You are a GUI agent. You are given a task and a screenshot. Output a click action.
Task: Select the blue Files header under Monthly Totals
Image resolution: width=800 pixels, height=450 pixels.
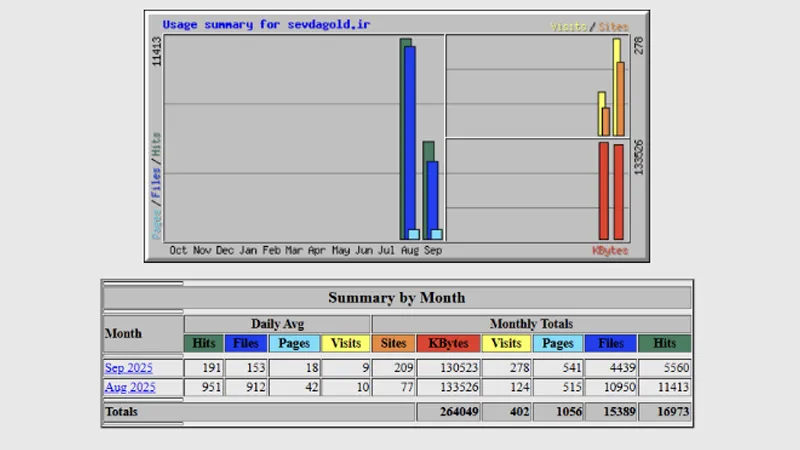point(611,343)
